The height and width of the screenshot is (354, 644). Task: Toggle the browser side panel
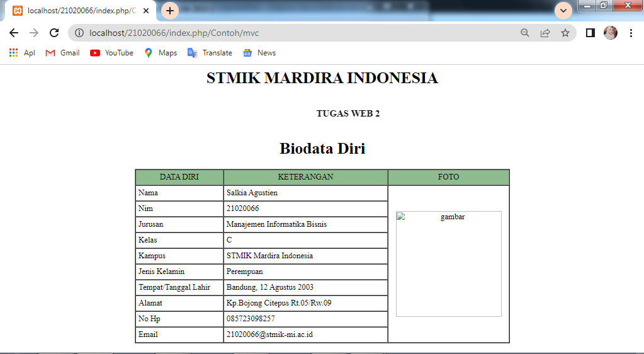[x=590, y=33]
